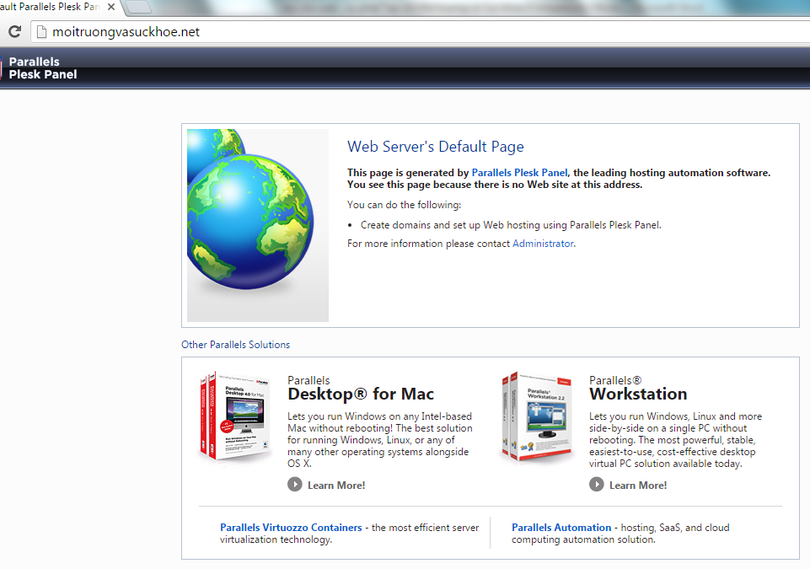This screenshot has height=569, width=810.
Task: Reload the page with the refresh icon
Action: [15, 32]
